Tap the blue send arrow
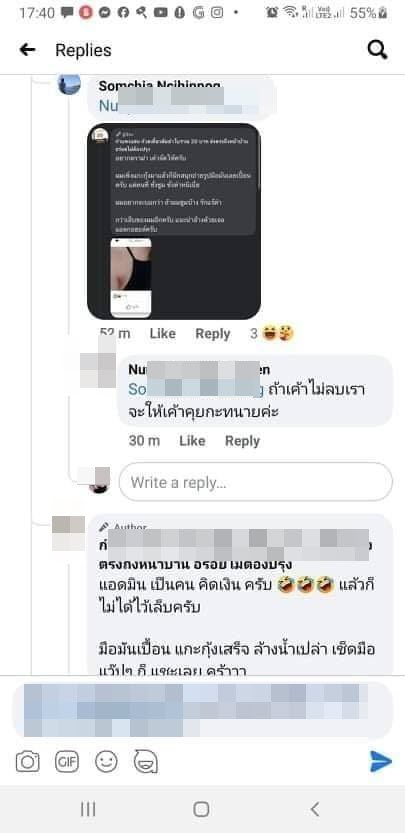 (381, 761)
